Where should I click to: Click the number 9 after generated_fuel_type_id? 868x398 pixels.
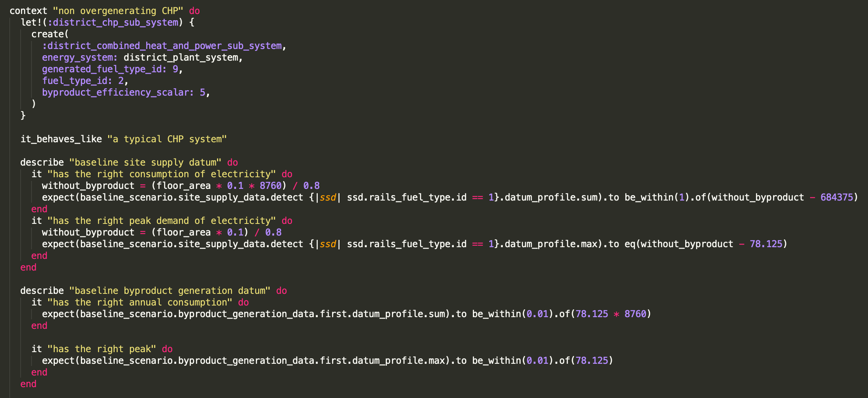pos(175,69)
